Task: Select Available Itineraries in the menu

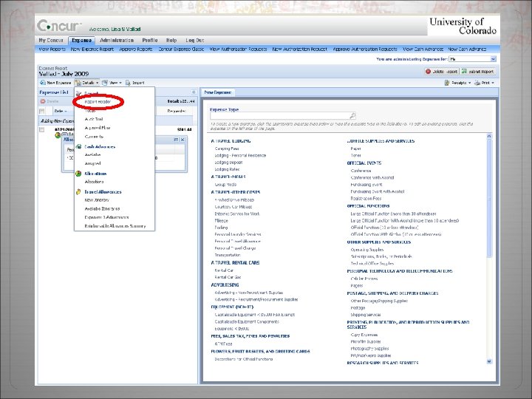Action: pos(102,208)
